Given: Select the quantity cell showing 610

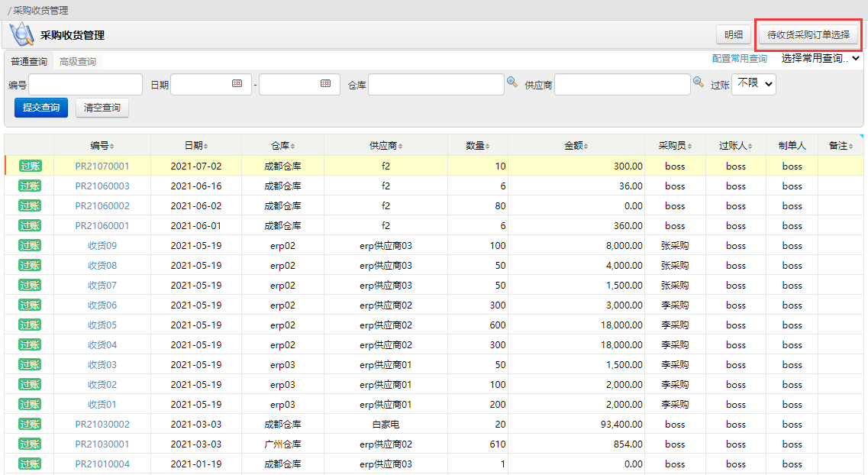Looking at the screenshot, I should (x=478, y=444).
